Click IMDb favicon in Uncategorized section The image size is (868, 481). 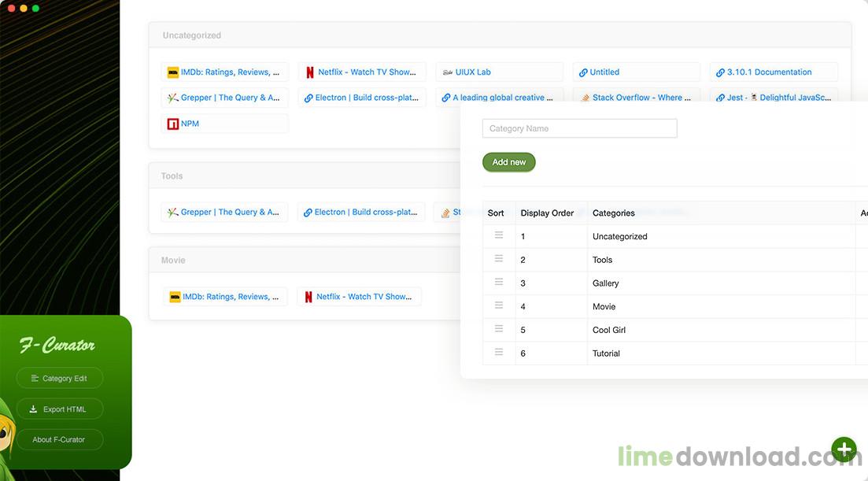pos(172,72)
